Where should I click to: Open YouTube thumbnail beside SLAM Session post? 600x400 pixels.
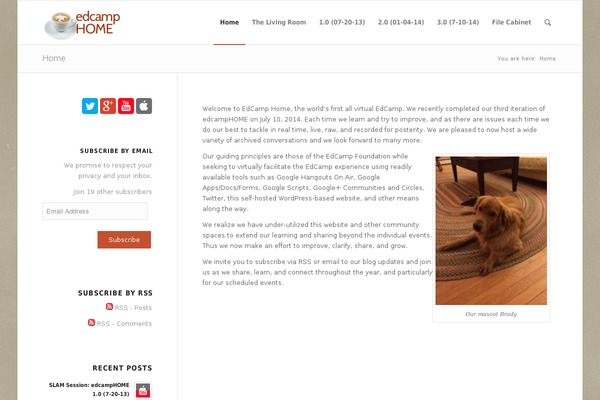[x=143, y=391]
